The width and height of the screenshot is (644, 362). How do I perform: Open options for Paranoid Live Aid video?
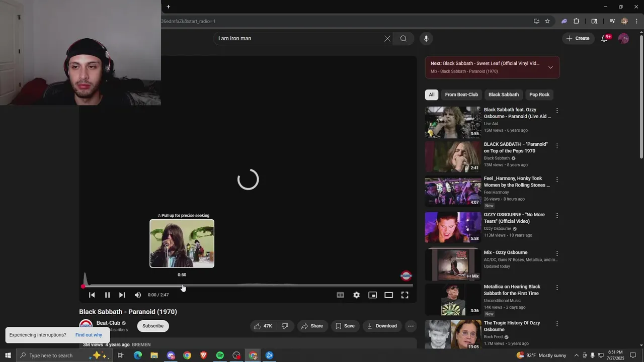coord(556,111)
